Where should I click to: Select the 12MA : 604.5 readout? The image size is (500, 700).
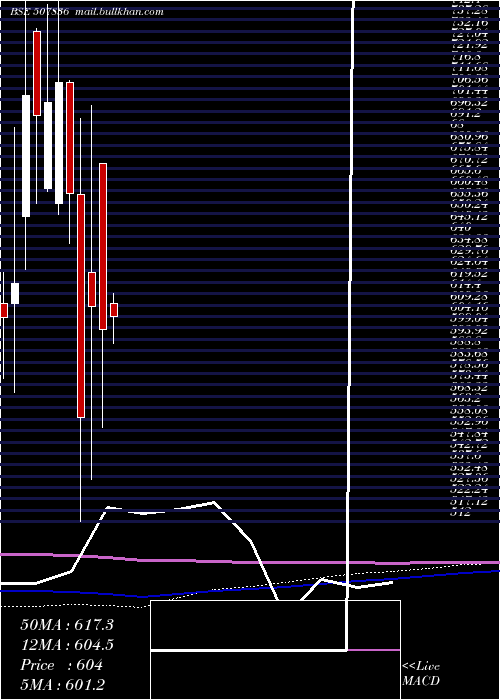67,645
